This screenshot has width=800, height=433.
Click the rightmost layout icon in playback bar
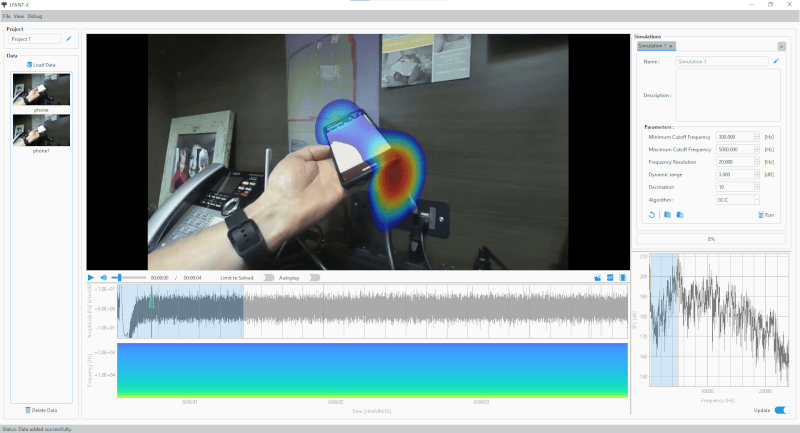click(x=623, y=277)
